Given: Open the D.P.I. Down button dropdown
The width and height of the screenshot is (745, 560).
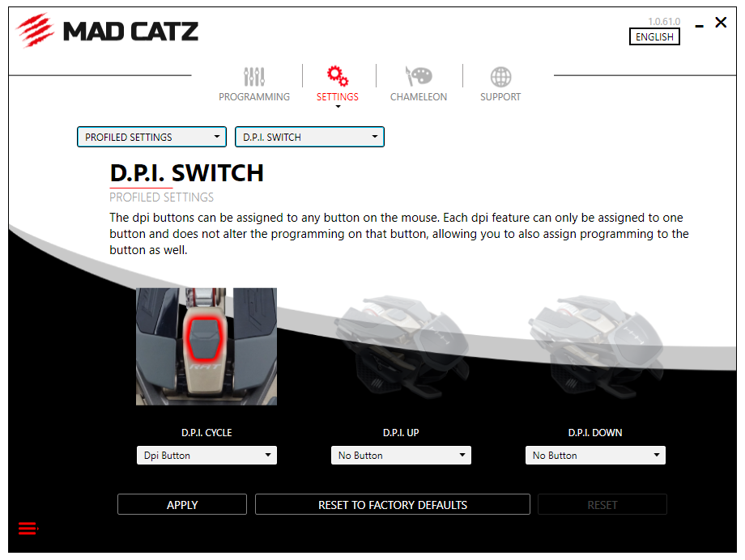Looking at the screenshot, I should [595, 455].
